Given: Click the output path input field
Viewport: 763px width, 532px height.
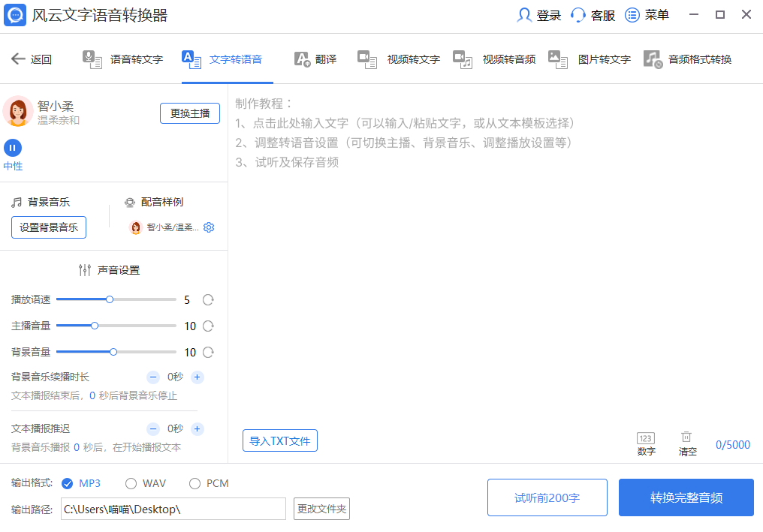Looking at the screenshot, I should [x=173, y=509].
